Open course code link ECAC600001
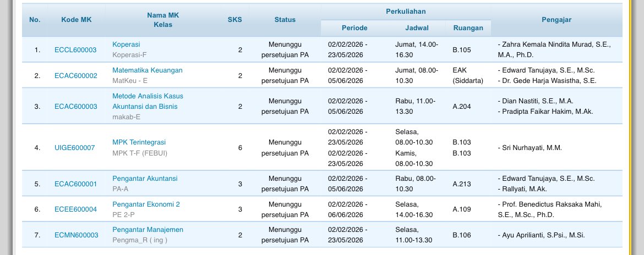The image size is (644, 255). pyautogui.click(x=76, y=184)
